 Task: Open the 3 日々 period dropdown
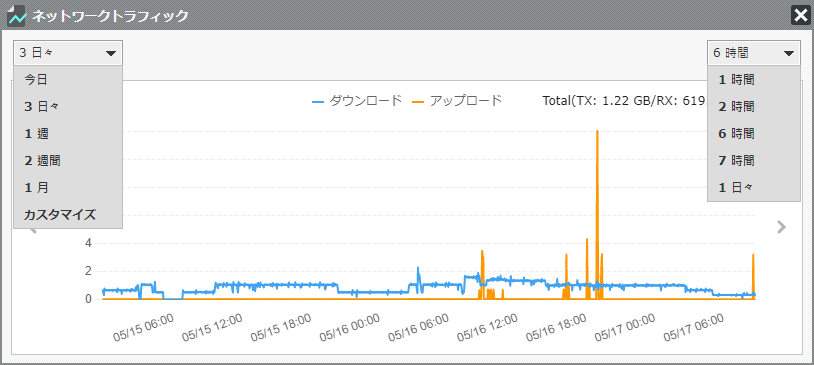[x=68, y=52]
